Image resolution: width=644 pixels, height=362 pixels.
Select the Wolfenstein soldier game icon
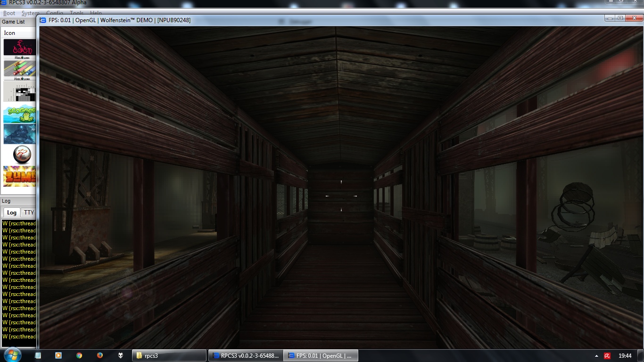point(20,134)
